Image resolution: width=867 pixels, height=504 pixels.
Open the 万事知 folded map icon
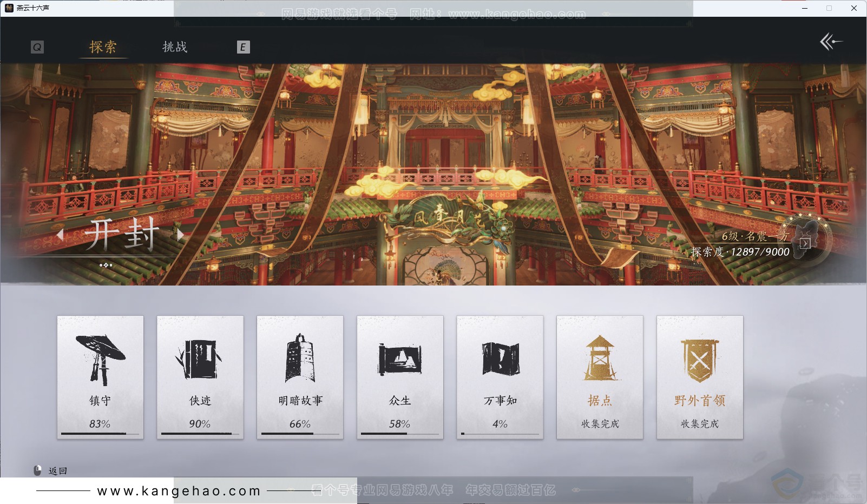(500, 359)
